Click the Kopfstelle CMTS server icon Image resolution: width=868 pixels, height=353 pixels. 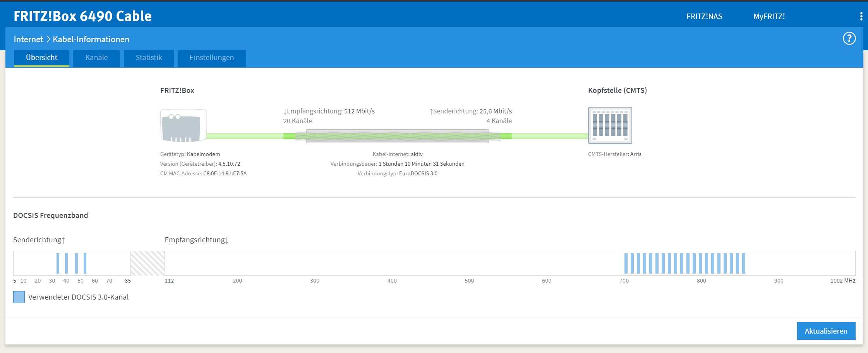(610, 125)
